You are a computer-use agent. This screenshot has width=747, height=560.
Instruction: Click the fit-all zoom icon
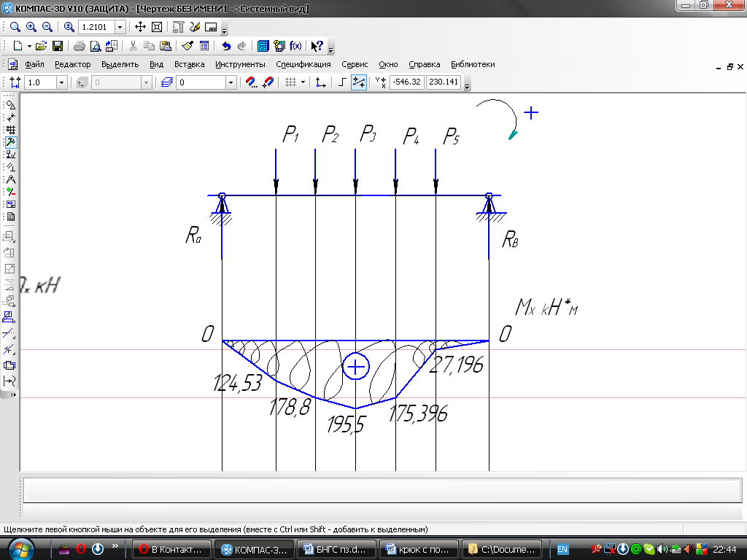coord(156,27)
